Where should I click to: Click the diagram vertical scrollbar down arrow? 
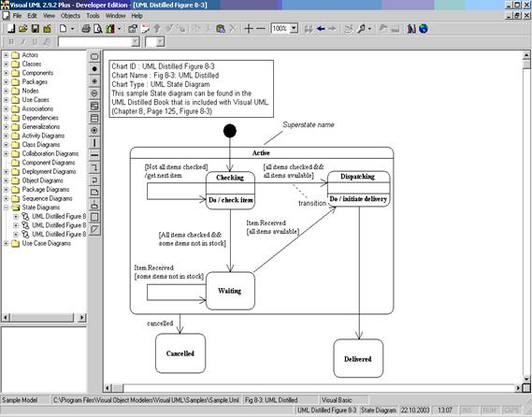coord(526,379)
